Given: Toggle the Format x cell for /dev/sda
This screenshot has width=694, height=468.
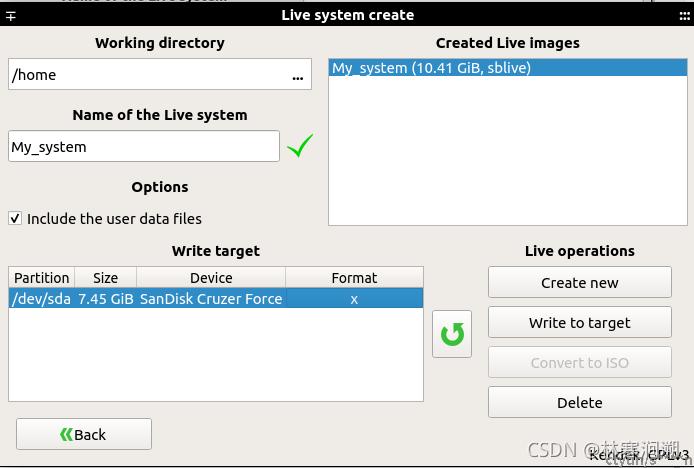Looking at the screenshot, I should click(354, 299).
